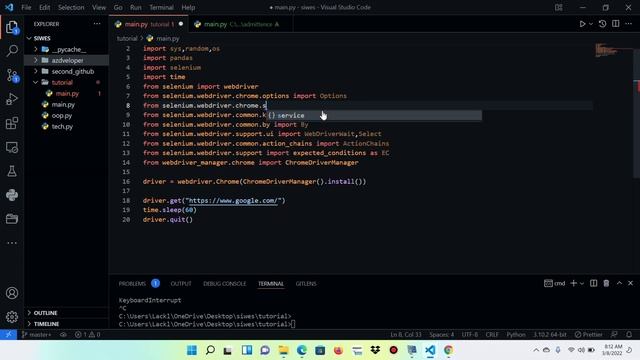Open the Search view in activity bar
The height and width of the screenshot is (360, 640).
(x=12, y=51)
